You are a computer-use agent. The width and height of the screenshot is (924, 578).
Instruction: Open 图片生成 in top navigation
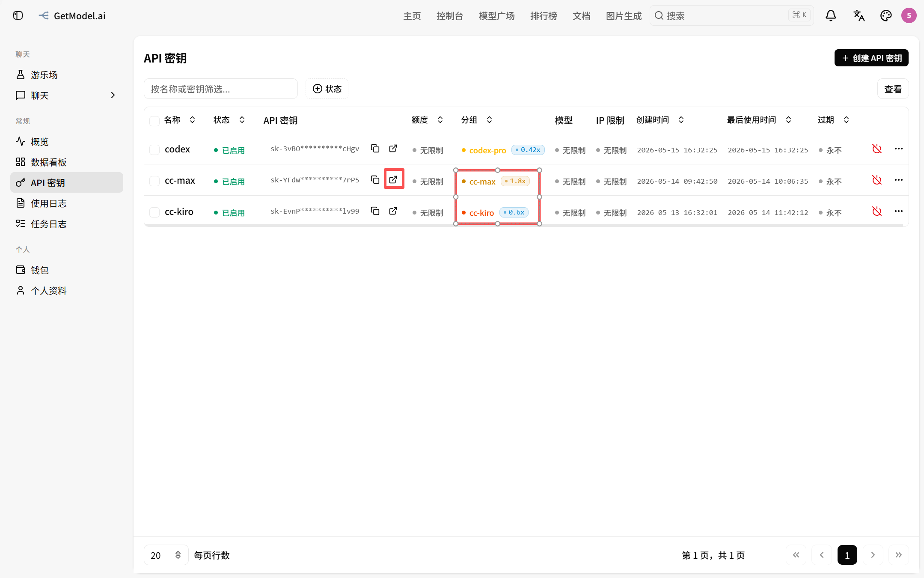624,16
